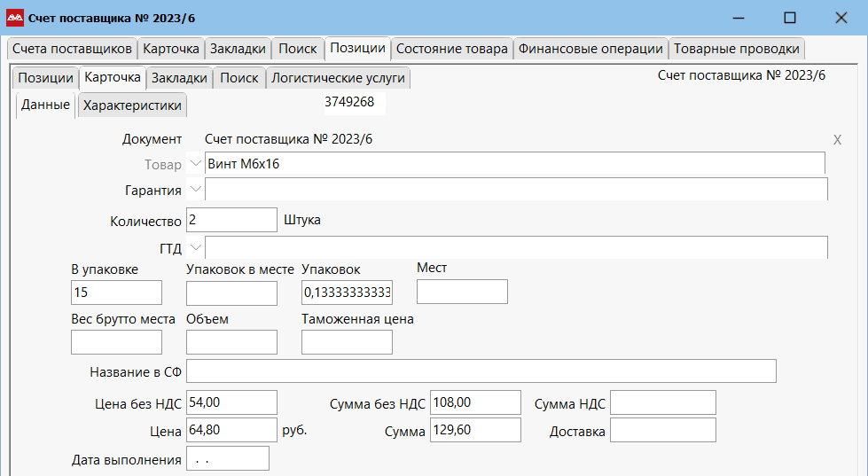The width and height of the screenshot is (868, 476).
Task: Click the application logo icon in title bar
Action: (x=15, y=18)
